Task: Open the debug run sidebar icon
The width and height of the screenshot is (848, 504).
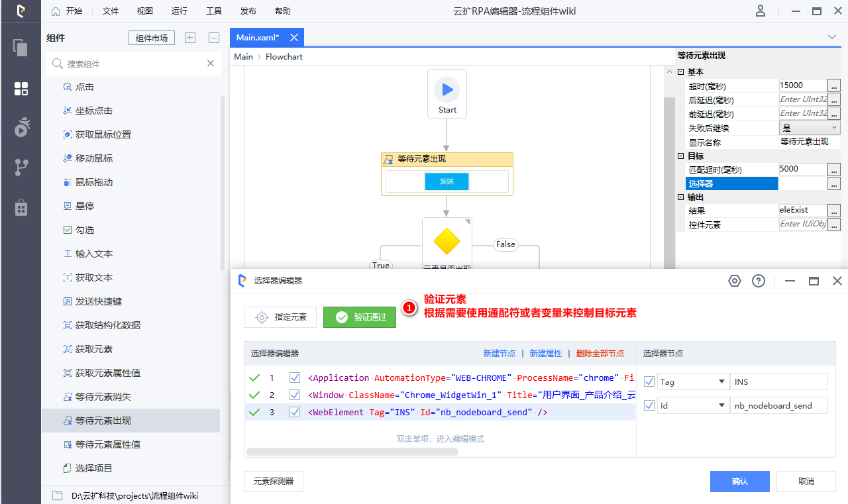Action: [21, 127]
